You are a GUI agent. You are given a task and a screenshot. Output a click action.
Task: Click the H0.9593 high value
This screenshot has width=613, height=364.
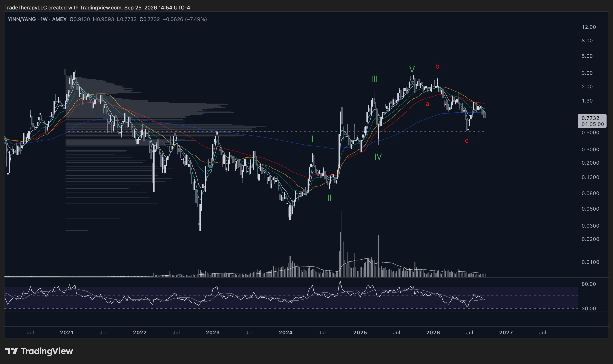pos(104,19)
